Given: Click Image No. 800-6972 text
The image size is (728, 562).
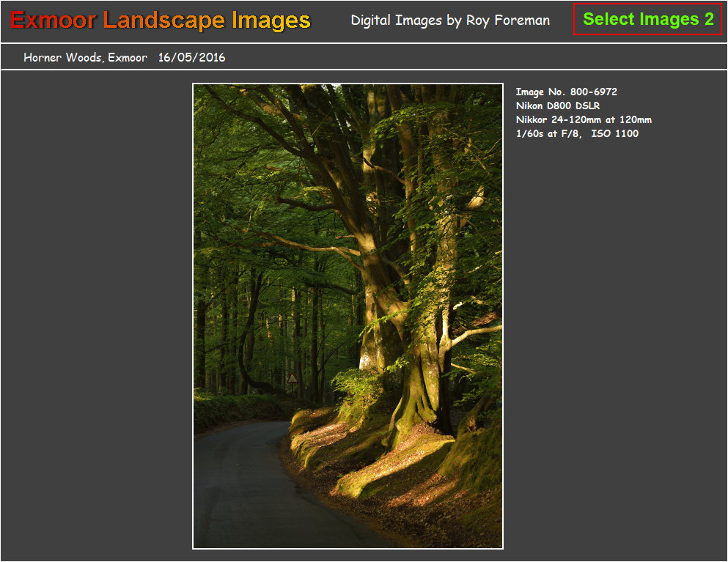Looking at the screenshot, I should pos(566,92).
